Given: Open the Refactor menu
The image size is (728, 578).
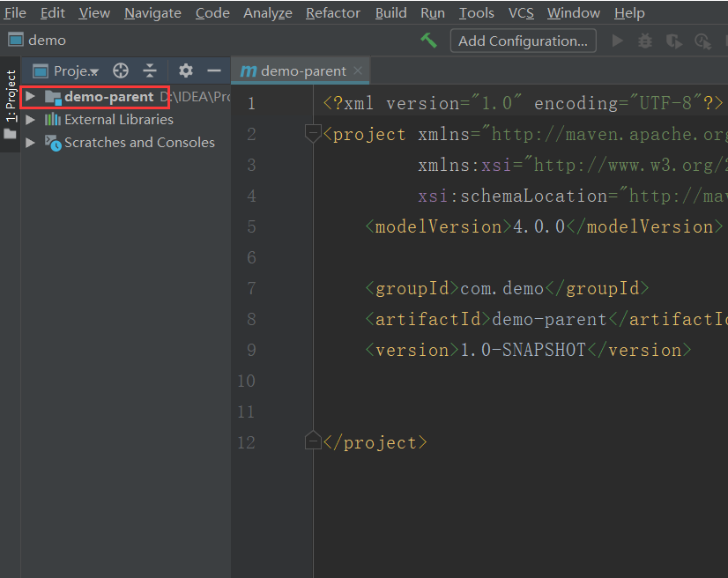Looking at the screenshot, I should pyautogui.click(x=333, y=13).
